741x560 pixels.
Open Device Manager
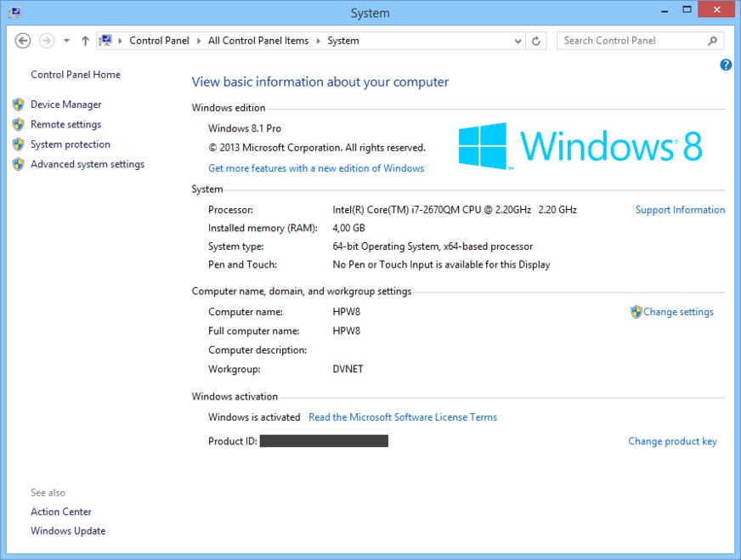(65, 105)
